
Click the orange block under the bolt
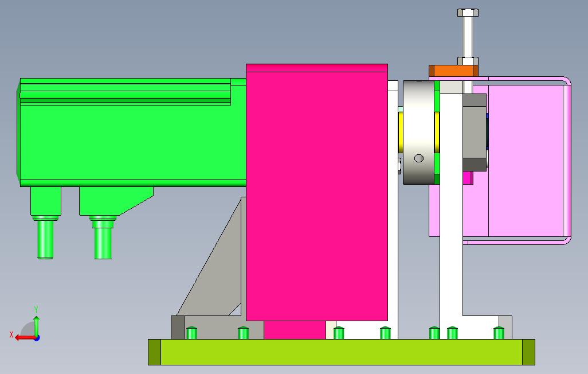pos(453,71)
